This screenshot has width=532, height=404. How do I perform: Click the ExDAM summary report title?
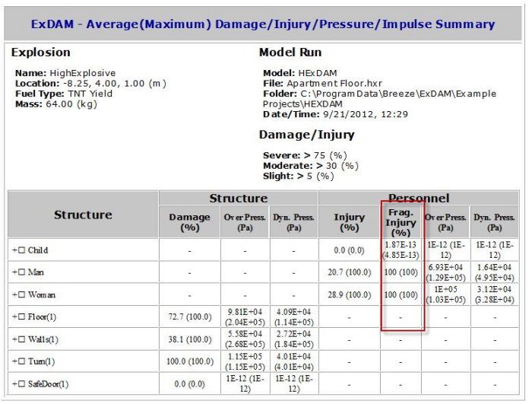point(263,24)
